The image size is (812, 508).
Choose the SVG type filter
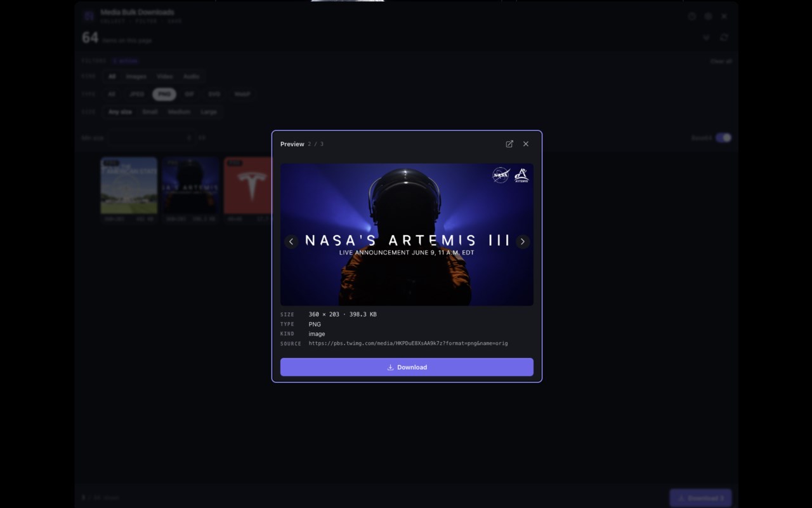coord(214,94)
